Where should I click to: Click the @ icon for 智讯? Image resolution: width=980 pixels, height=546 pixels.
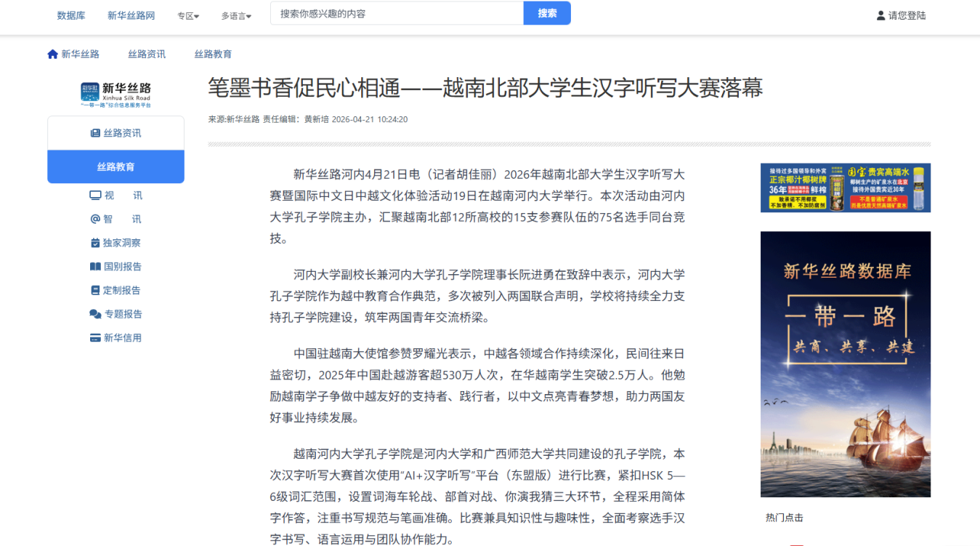point(95,219)
